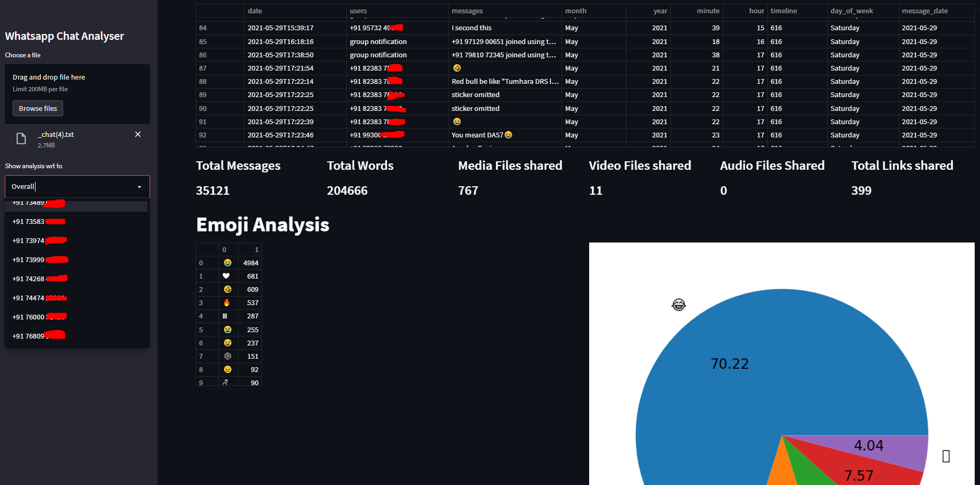Viewport: 980px width, 485px height.
Task: Click the document icon beside _chat(4).txt
Action: [21, 138]
